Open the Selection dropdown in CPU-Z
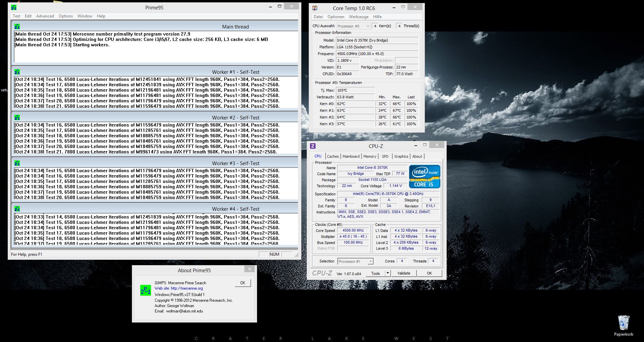The height and width of the screenshot is (342, 644). tap(355, 261)
